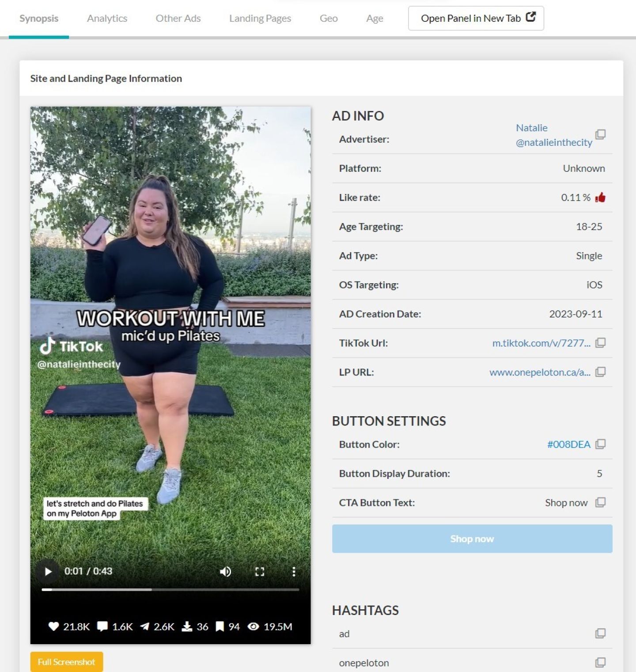Copy the 'onepeloton' hashtag
The image size is (636, 672).
[x=600, y=662]
